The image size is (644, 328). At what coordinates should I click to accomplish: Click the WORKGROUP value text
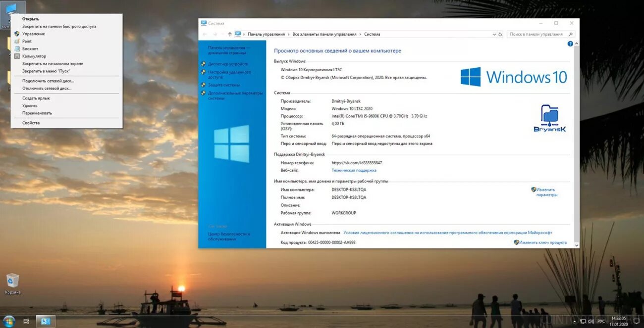pos(344,213)
